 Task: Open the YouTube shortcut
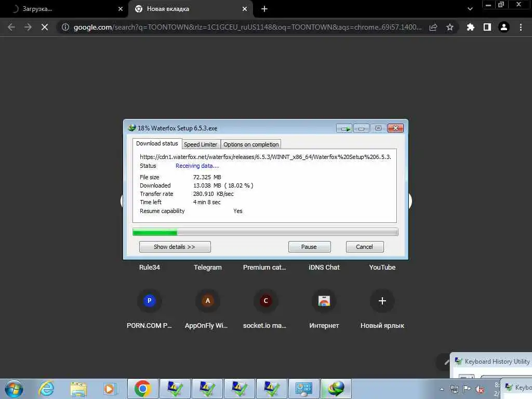pos(382,268)
